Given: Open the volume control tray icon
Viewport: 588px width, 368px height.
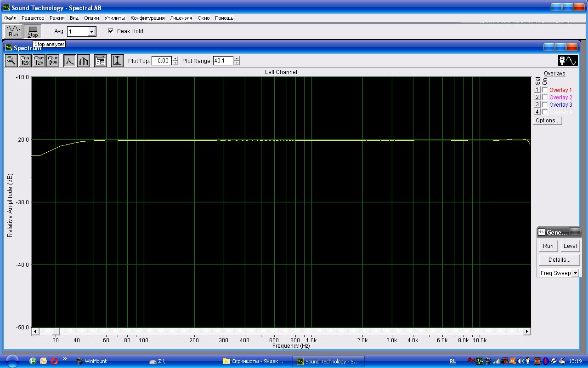Looking at the screenshot, I should [521, 361].
